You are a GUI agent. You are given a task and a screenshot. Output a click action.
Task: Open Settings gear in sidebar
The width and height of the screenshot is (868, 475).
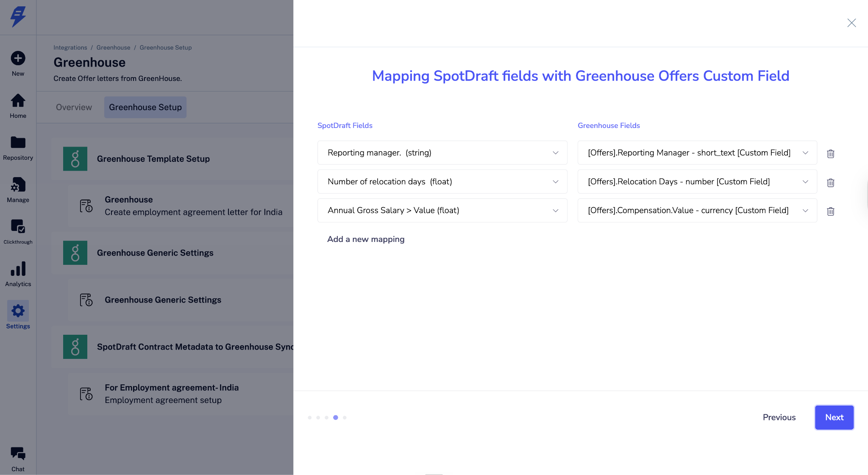pyautogui.click(x=18, y=315)
